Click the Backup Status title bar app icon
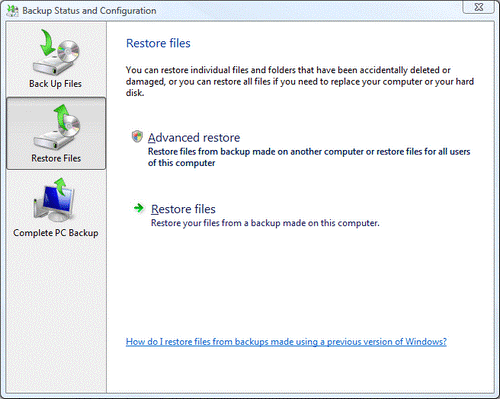 (12, 10)
